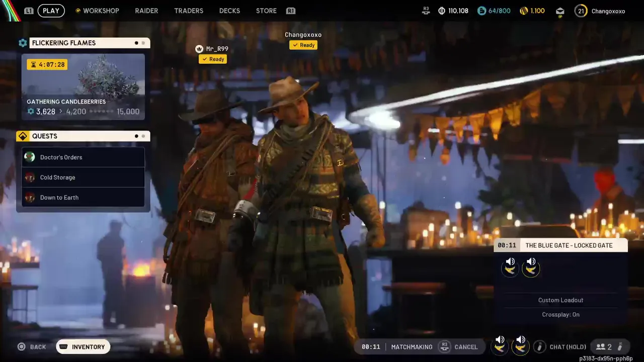The height and width of the screenshot is (362, 644).
Task: Click the Flickering Flames page indicator dots
Action: tap(139, 43)
